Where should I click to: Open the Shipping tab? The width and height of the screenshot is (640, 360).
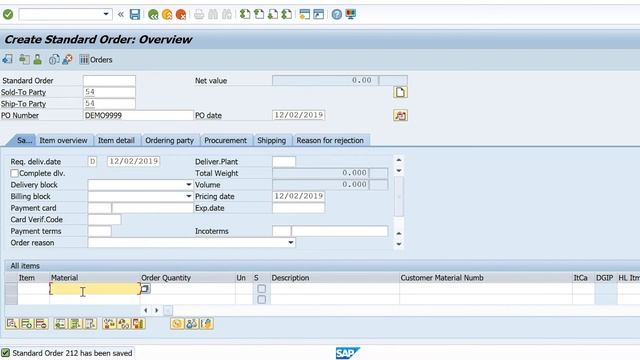tap(271, 140)
